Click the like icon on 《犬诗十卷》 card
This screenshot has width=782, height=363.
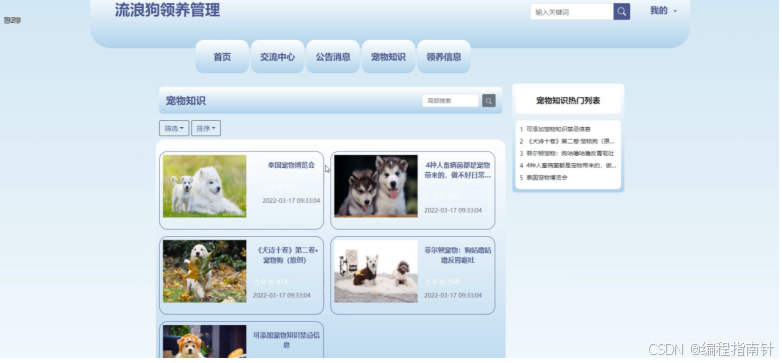click(x=256, y=282)
